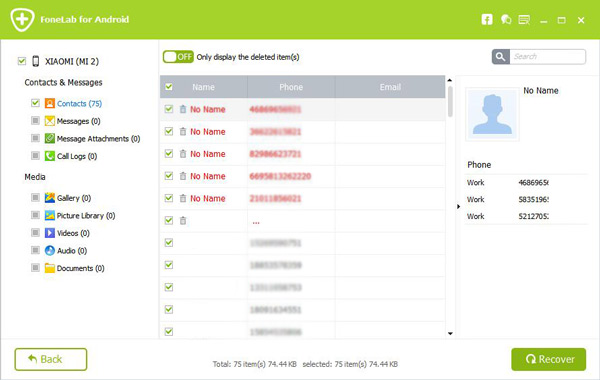
Task: Sort by the Phone column header
Action: coord(291,87)
